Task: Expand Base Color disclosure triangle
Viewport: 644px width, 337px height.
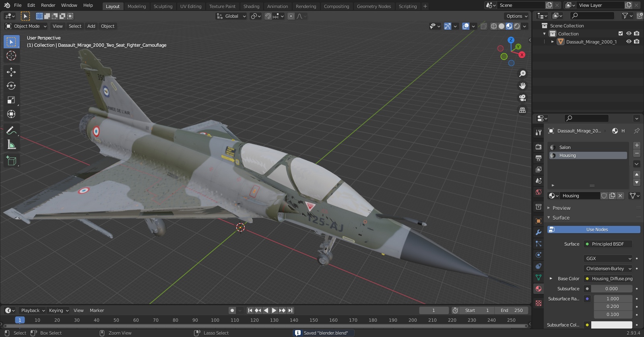Action: tap(551, 279)
